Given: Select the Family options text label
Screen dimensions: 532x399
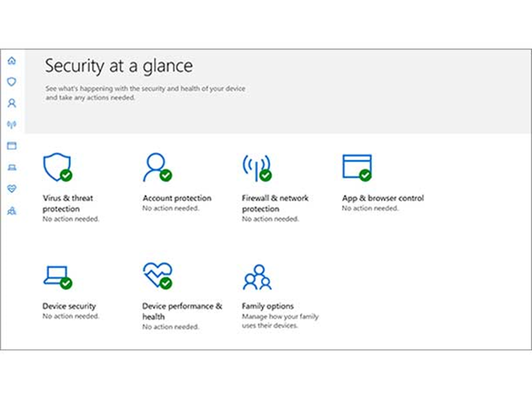Looking at the screenshot, I should pos(267,306).
